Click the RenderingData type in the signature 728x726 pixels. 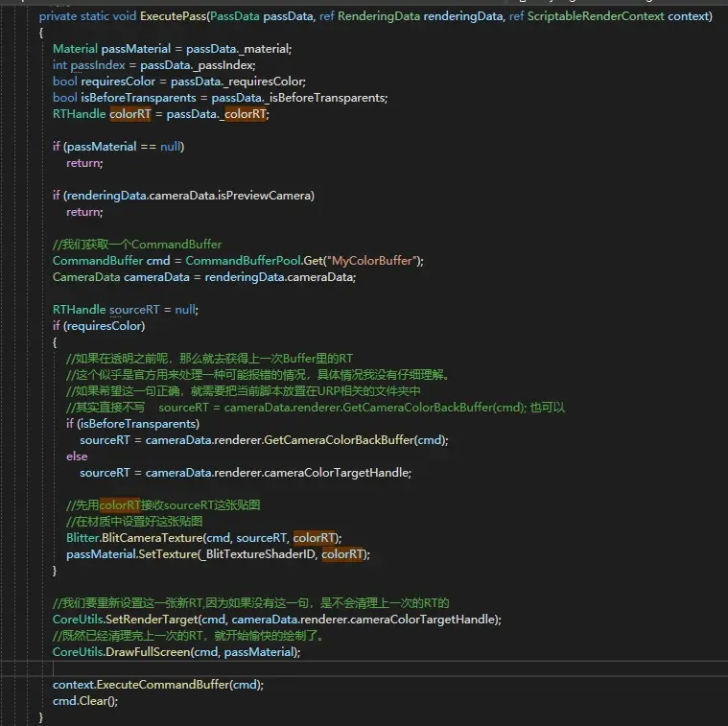point(379,16)
